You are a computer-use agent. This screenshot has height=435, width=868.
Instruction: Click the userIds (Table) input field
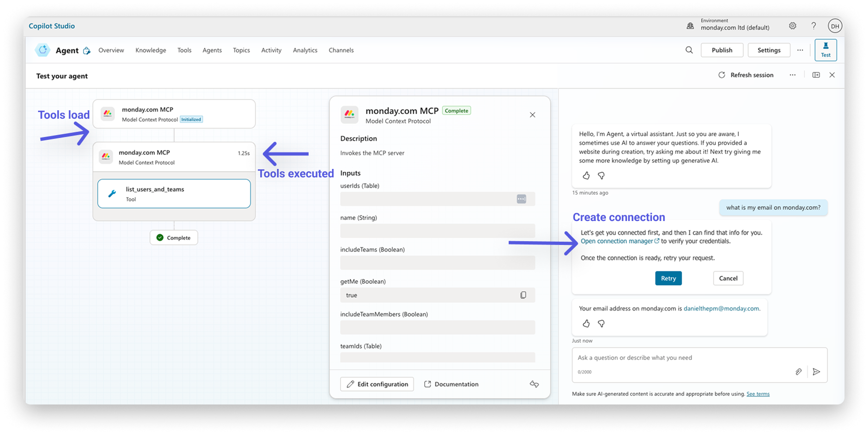438,199
